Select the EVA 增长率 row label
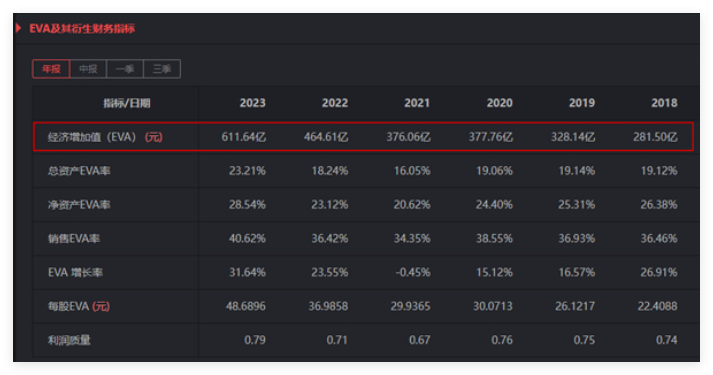Screen dimensions: 713x375 pyautogui.click(x=75, y=272)
